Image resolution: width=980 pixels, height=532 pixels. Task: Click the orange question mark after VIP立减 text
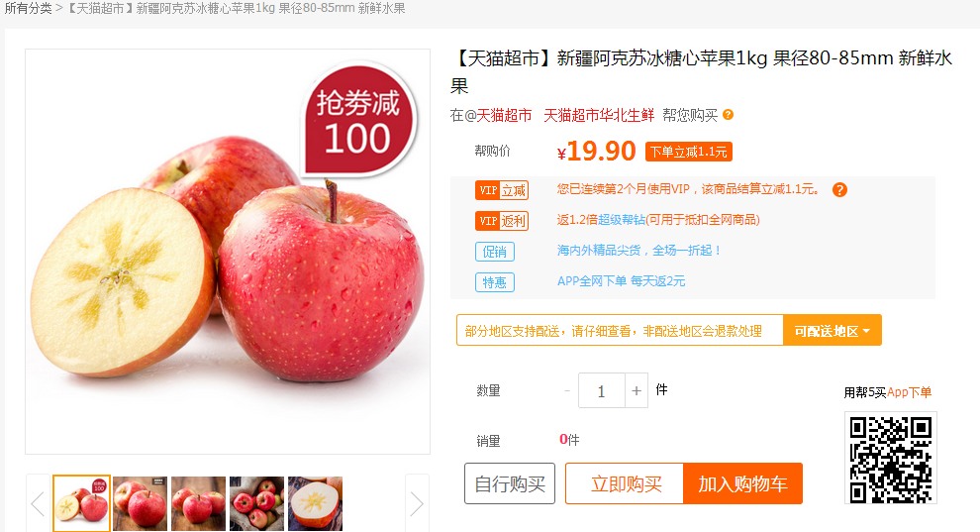[839, 190]
